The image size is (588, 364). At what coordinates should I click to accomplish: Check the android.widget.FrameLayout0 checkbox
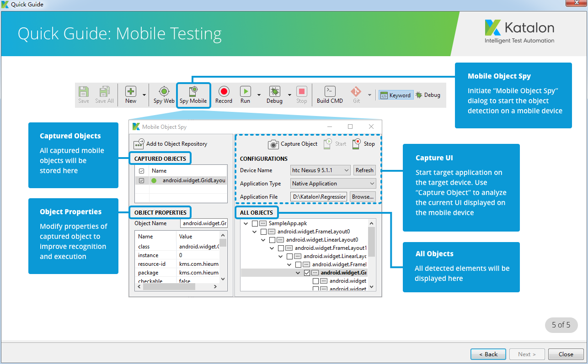[x=263, y=232]
